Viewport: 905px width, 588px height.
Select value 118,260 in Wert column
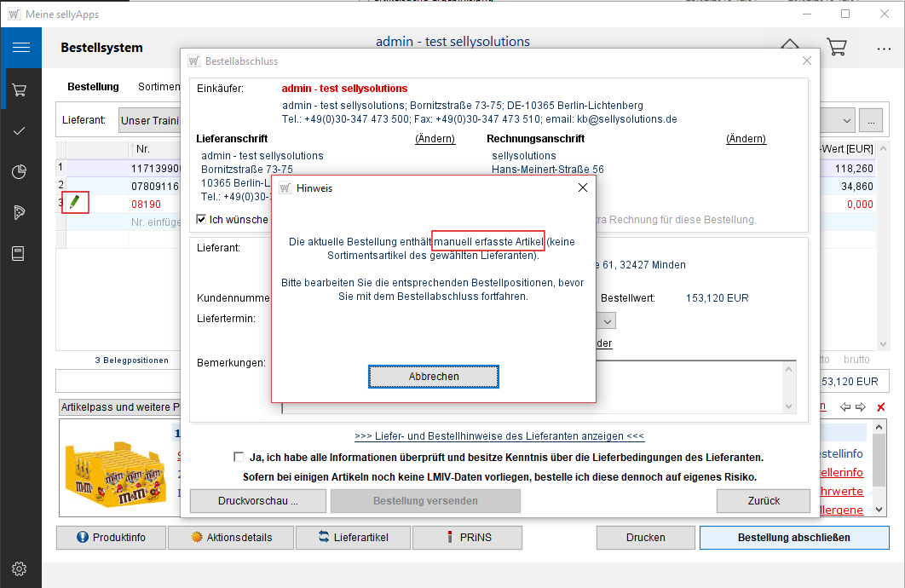pos(854,169)
